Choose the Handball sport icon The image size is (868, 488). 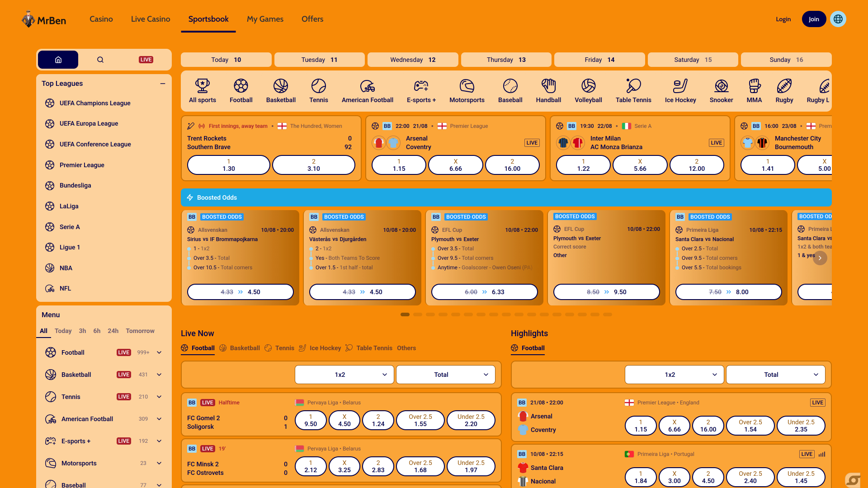pos(548,86)
